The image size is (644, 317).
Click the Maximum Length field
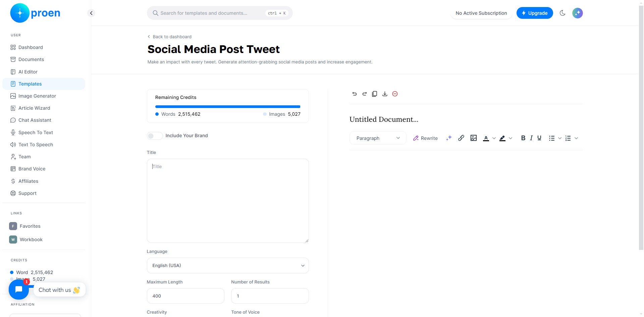[x=185, y=296]
